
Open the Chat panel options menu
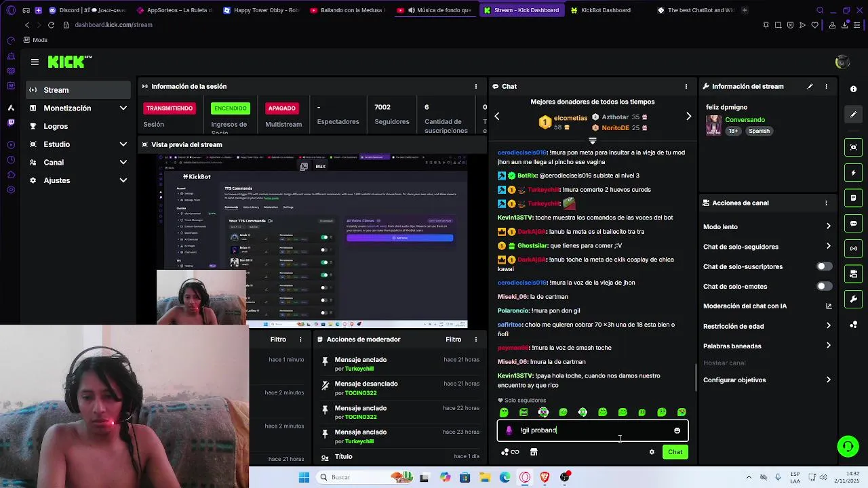pyautogui.click(x=686, y=86)
